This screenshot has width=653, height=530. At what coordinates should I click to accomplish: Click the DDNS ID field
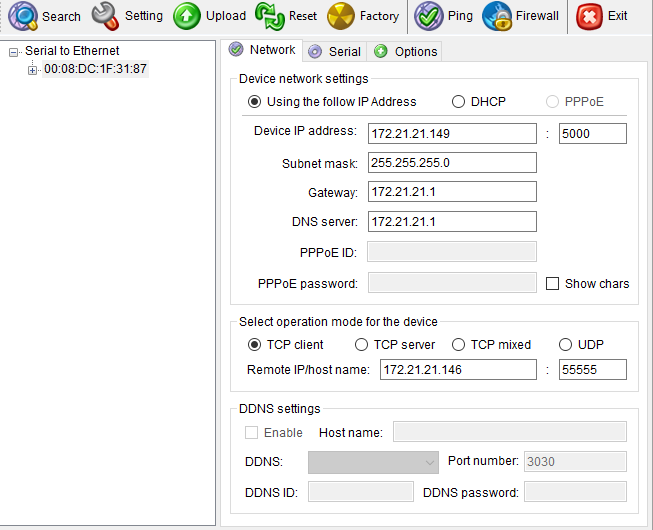(361, 492)
